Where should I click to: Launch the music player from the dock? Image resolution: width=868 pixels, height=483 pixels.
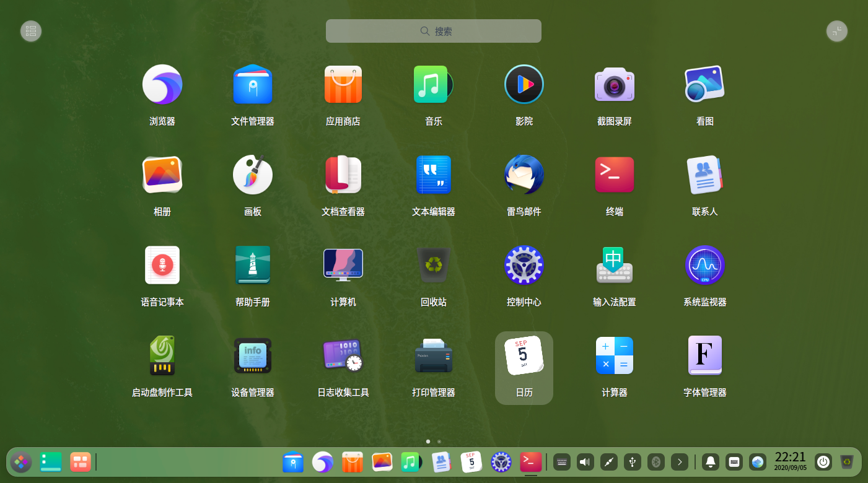click(411, 462)
